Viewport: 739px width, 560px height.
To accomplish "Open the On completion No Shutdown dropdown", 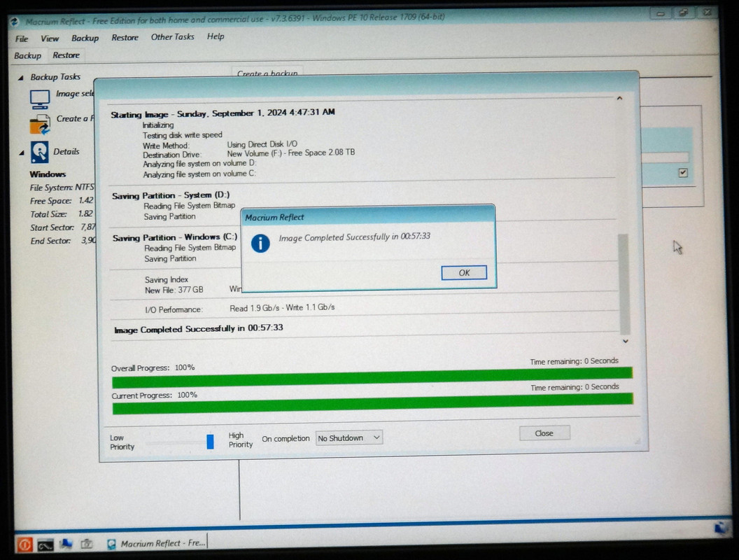I will pos(349,438).
